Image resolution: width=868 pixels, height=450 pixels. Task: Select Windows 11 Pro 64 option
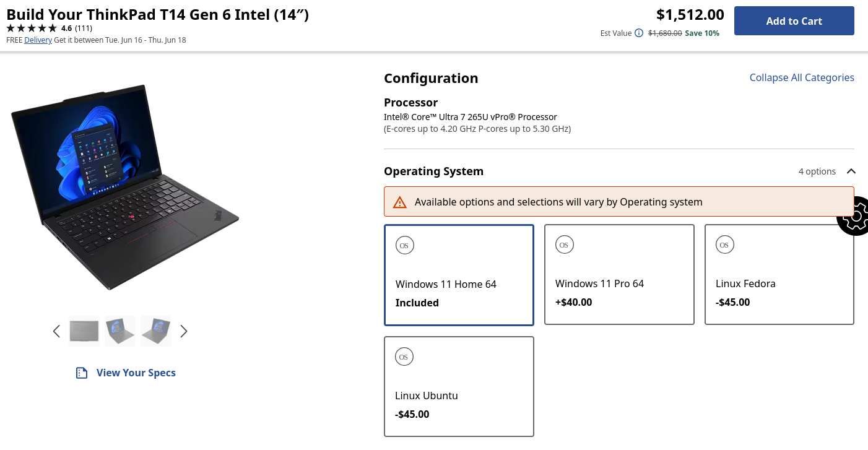pos(619,274)
